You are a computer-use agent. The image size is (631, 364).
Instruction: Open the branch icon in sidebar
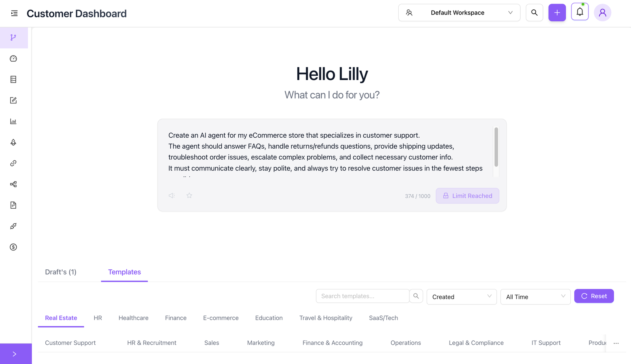[x=13, y=37]
